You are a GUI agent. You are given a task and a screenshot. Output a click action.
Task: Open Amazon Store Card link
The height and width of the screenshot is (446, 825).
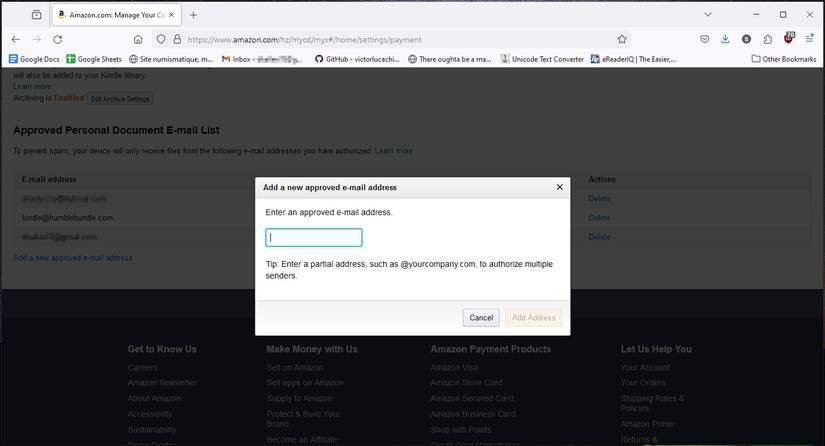(466, 383)
